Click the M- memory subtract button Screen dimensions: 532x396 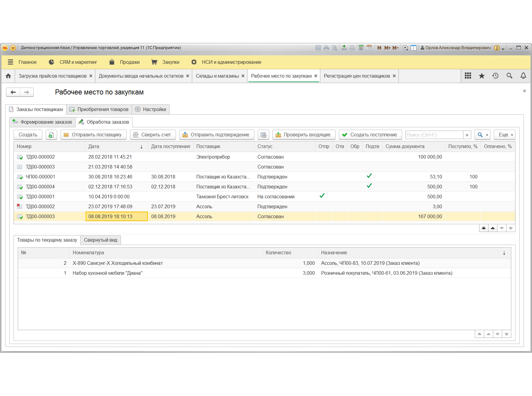395,48
